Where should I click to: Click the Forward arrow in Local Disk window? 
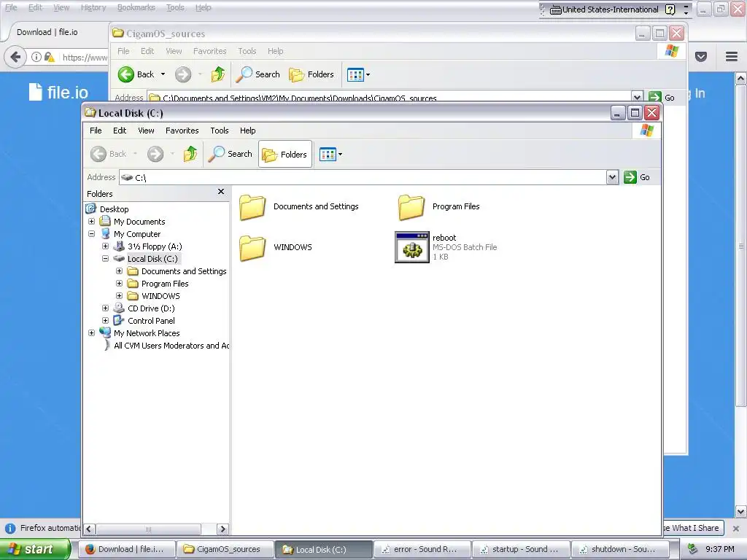click(x=155, y=154)
